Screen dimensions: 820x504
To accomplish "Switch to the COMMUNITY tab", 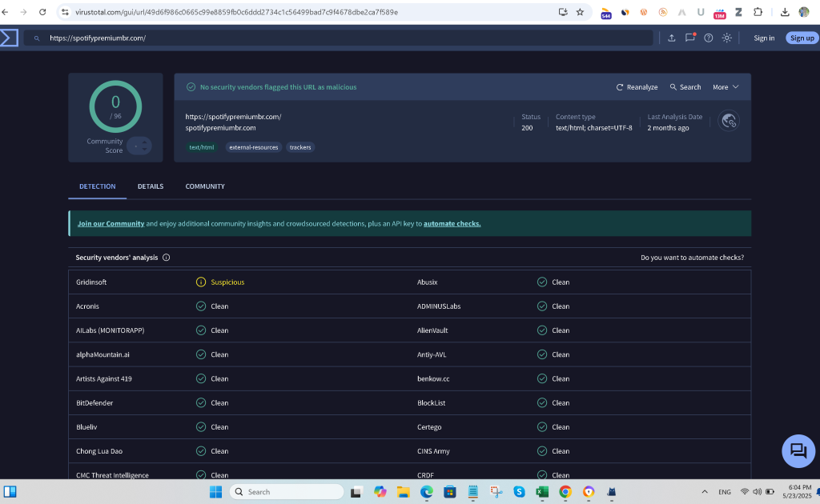I will (x=205, y=186).
